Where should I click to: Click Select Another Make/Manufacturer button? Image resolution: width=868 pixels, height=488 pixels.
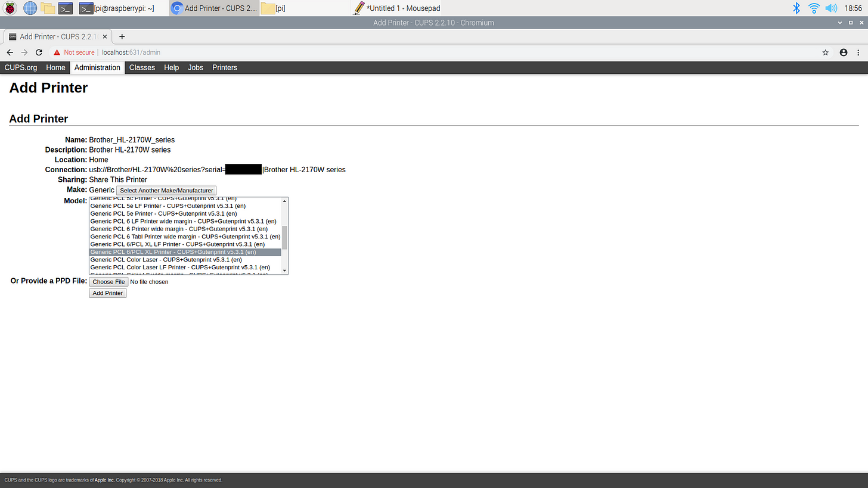pyautogui.click(x=166, y=190)
